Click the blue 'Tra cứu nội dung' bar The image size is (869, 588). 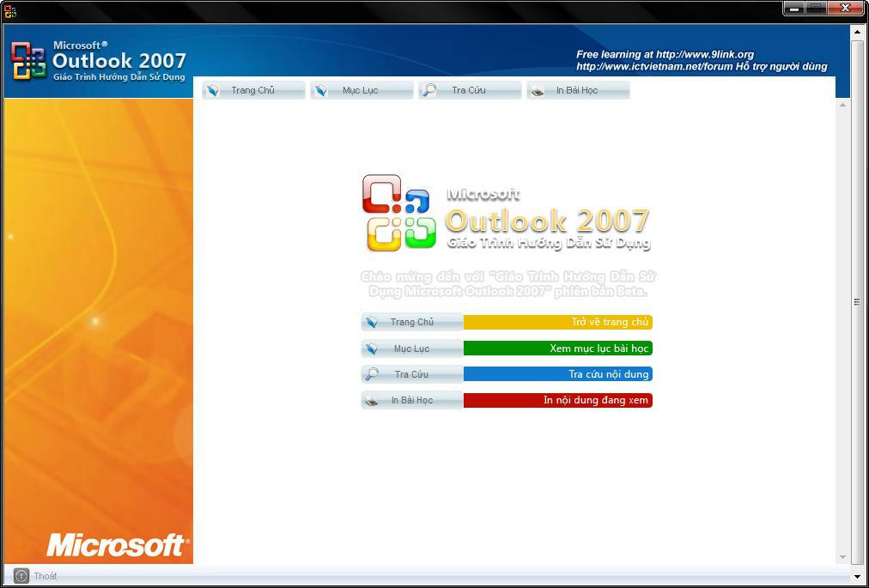point(558,374)
